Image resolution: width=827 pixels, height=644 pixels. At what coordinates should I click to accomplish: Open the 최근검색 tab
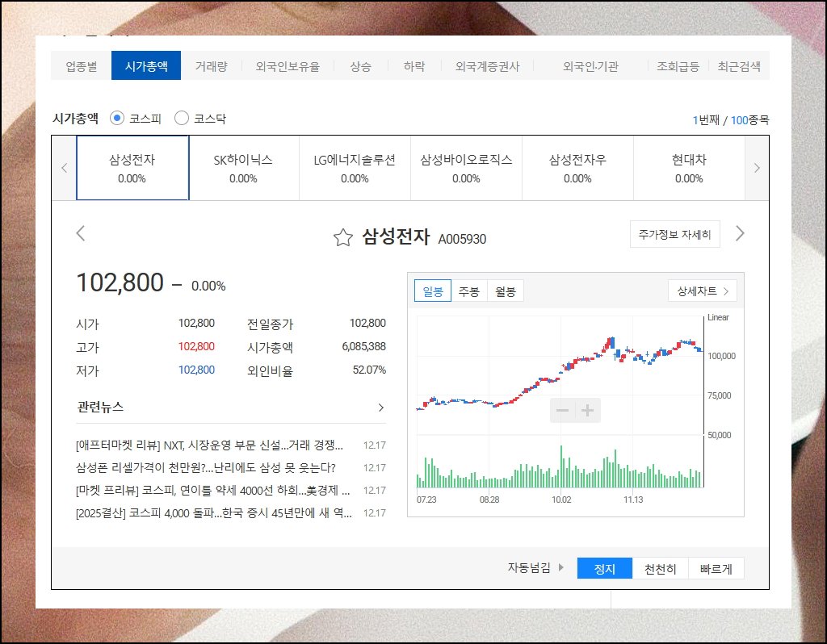pyautogui.click(x=739, y=66)
